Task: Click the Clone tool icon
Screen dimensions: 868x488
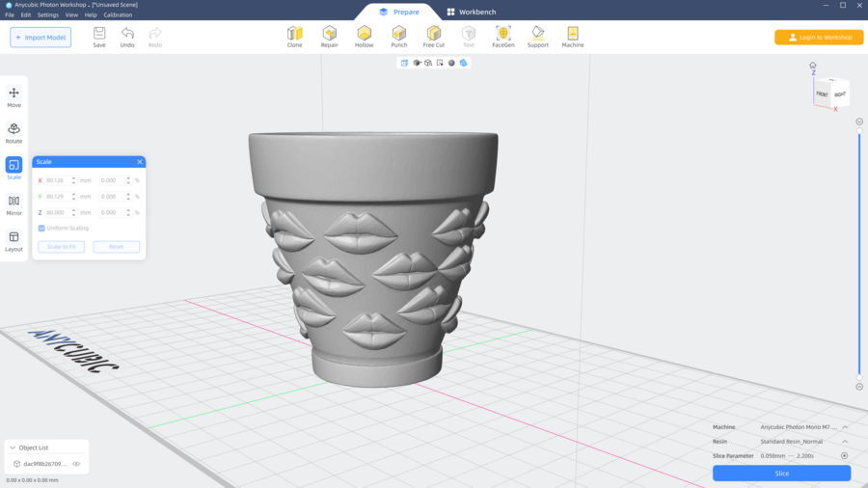Action: click(x=294, y=37)
